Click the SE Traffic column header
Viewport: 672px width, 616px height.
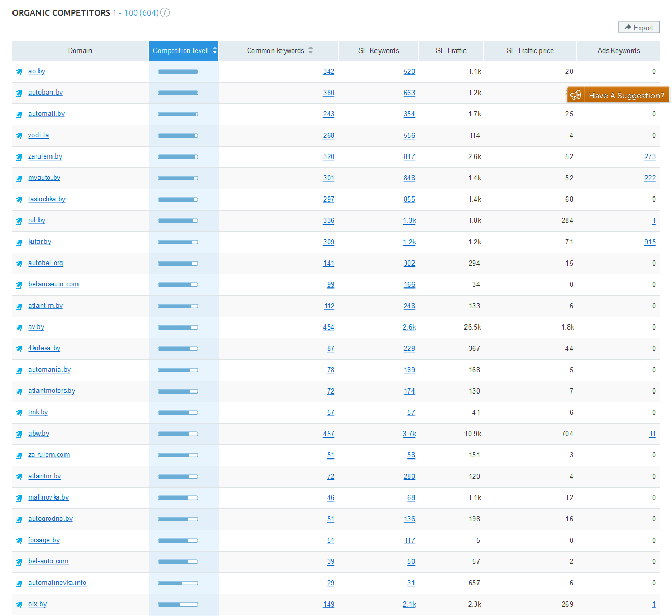coord(451,51)
